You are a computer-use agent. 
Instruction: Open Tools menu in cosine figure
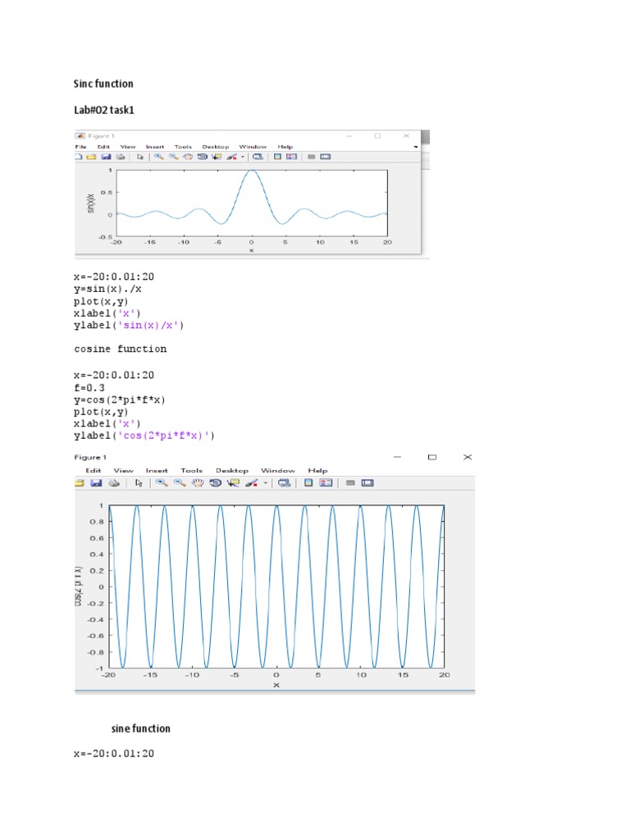click(x=192, y=471)
